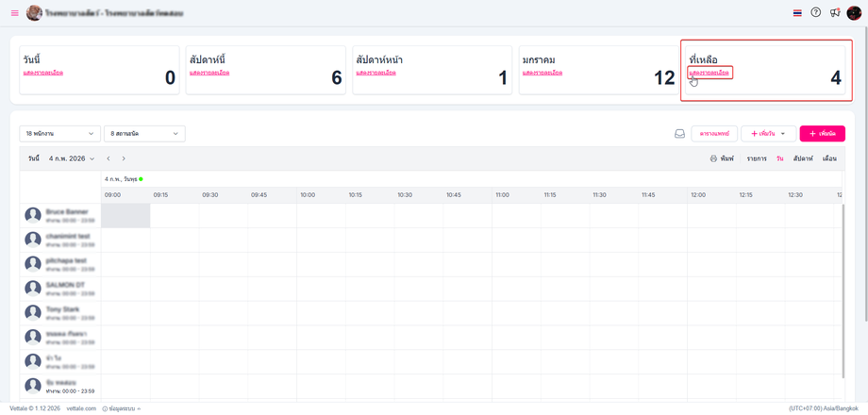Open the 18 พนักงาน staff dropdown
The width and height of the screenshot is (868, 415).
point(59,134)
